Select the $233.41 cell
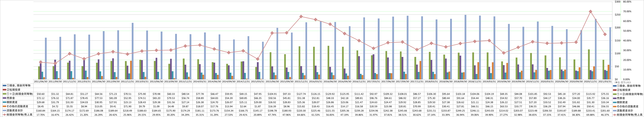 pos(591,111)
